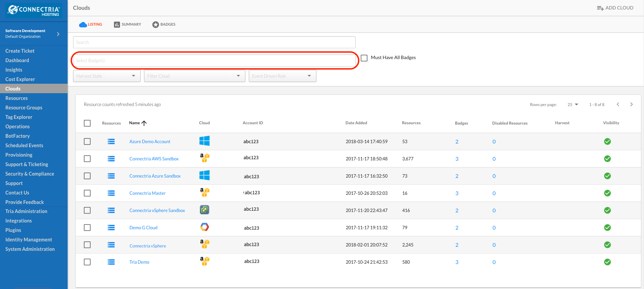Open Cost Explorer from the sidebar
The width and height of the screenshot is (644, 289).
tap(20, 79)
